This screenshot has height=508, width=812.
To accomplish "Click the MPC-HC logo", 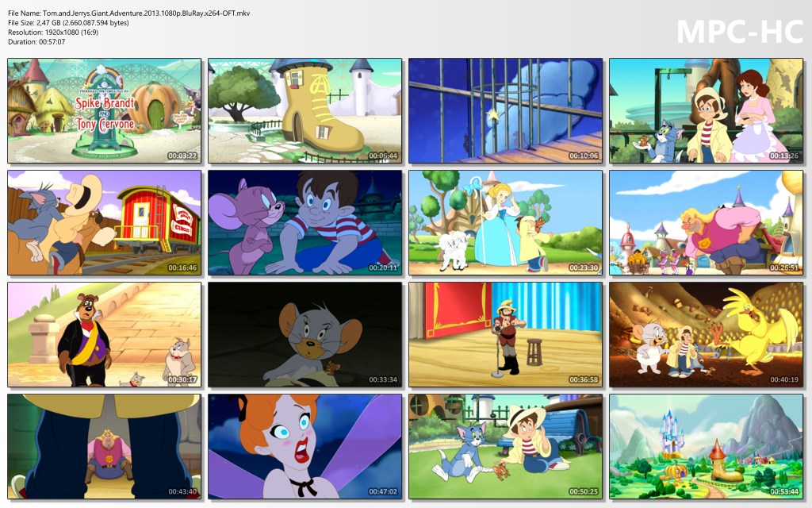I will 740,32.
